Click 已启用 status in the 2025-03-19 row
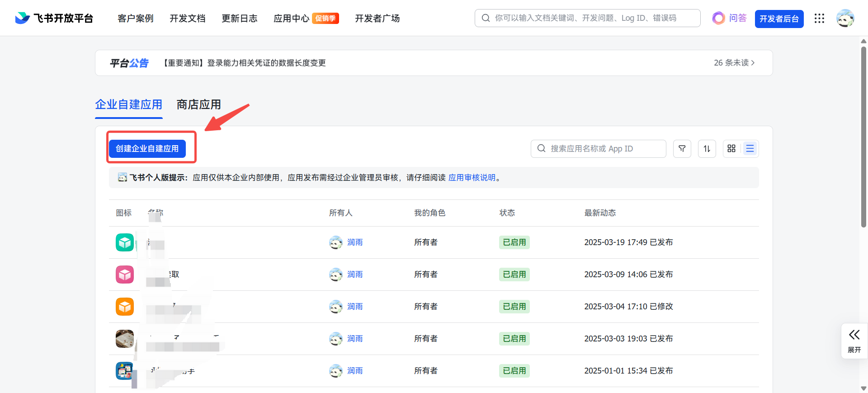868x393 pixels. click(x=514, y=242)
